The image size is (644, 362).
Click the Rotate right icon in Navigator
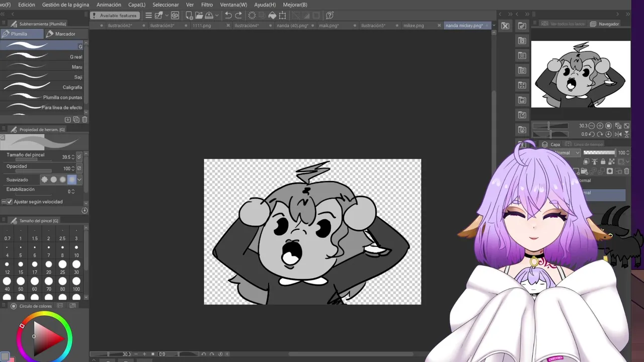click(x=600, y=134)
